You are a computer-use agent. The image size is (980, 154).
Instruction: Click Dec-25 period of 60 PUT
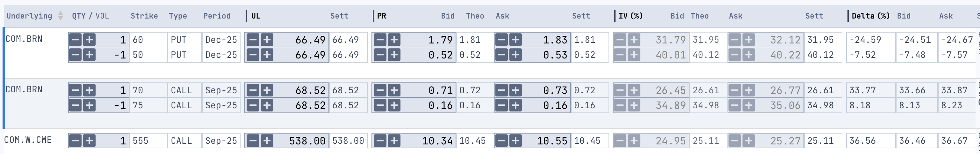[x=221, y=40]
